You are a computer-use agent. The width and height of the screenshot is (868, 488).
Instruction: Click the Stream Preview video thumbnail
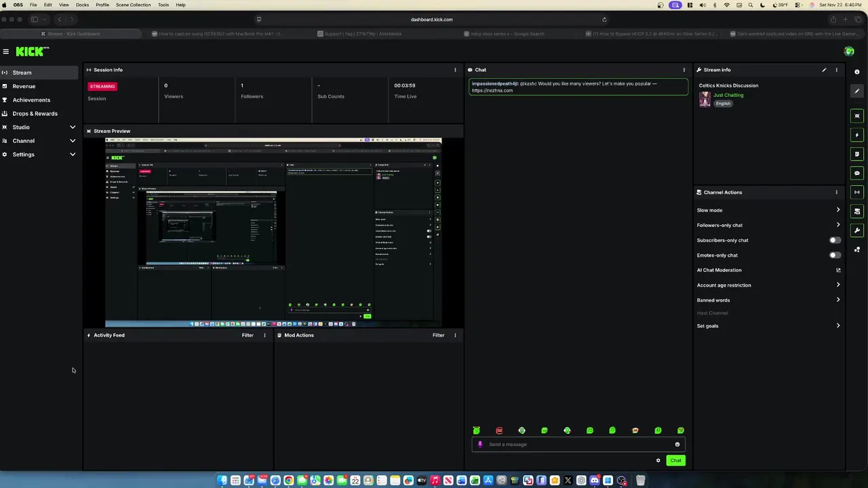tap(273, 232)
